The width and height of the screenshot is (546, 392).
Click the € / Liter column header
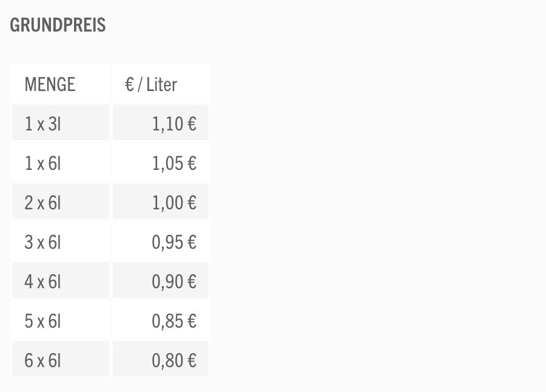point(150,84)
